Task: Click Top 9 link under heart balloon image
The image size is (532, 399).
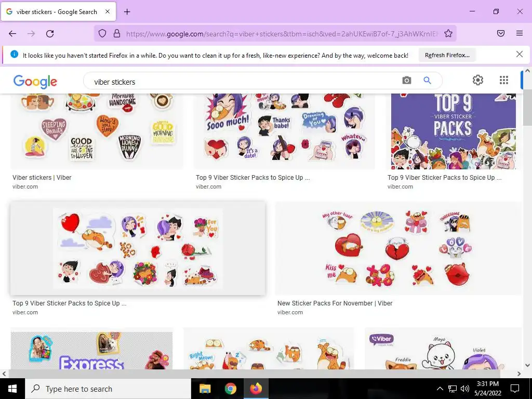Action: pyautogui.click(x=70, y=303)
